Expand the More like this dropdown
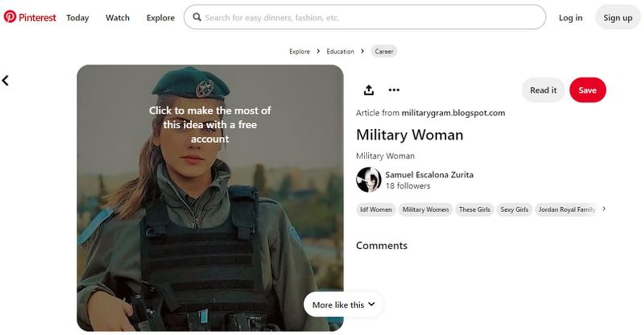 click(343, 304)
